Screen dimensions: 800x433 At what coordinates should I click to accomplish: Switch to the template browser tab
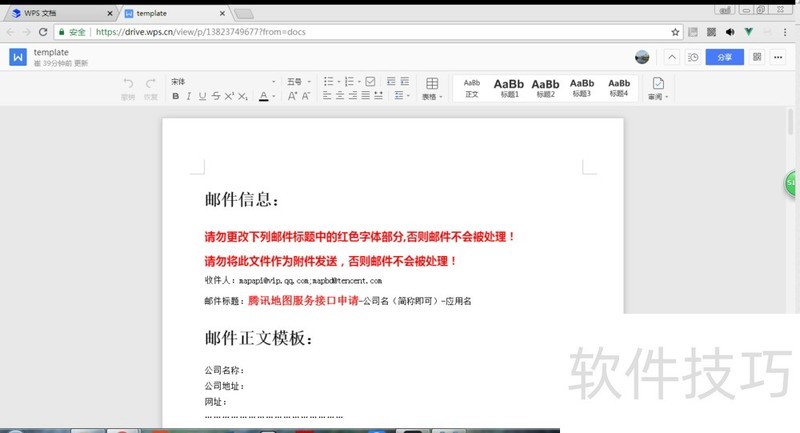(171, 13)
